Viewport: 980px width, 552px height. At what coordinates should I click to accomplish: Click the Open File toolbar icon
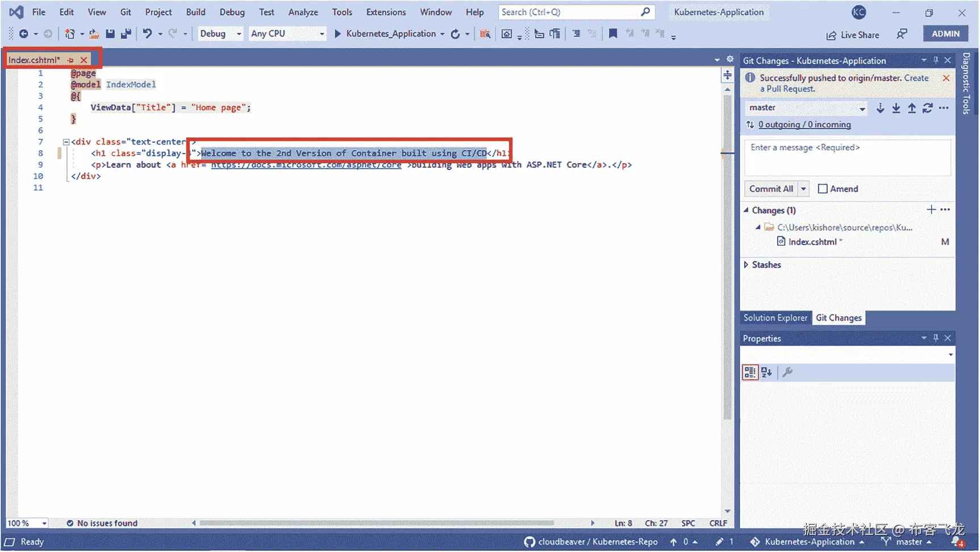[x=94, y=34]
